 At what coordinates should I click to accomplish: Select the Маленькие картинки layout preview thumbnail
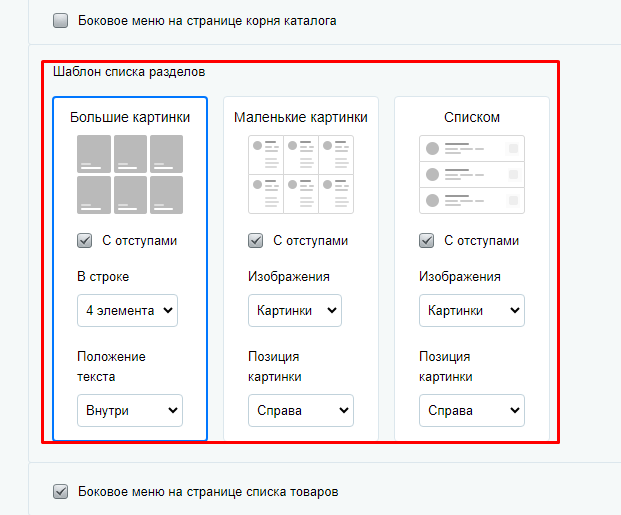coord(301,174)
